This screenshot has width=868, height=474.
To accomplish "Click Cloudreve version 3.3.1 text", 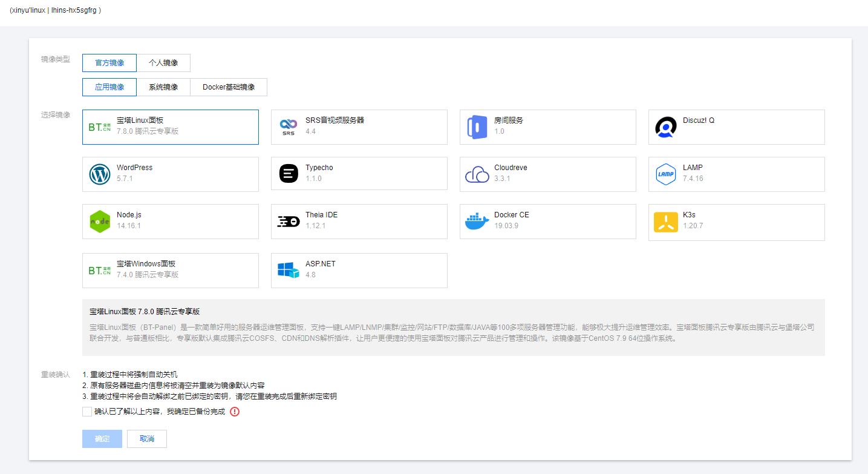I will point(502,179).
